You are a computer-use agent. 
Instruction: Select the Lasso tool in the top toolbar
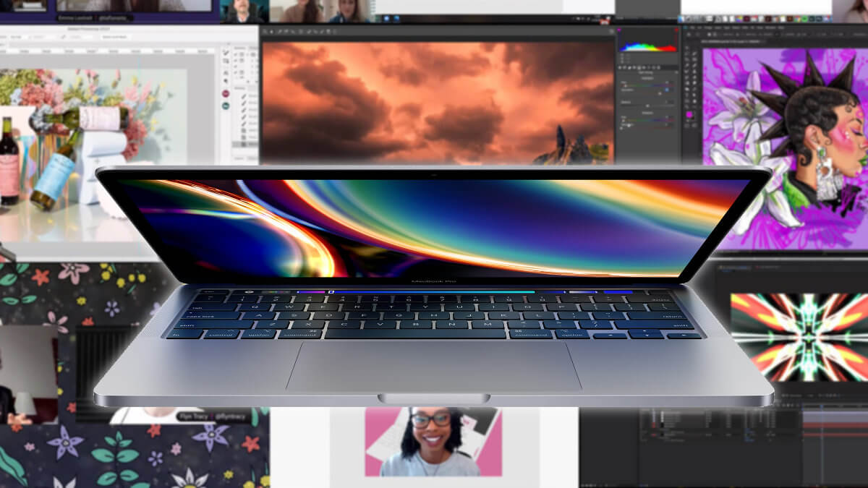coord(280,31)
